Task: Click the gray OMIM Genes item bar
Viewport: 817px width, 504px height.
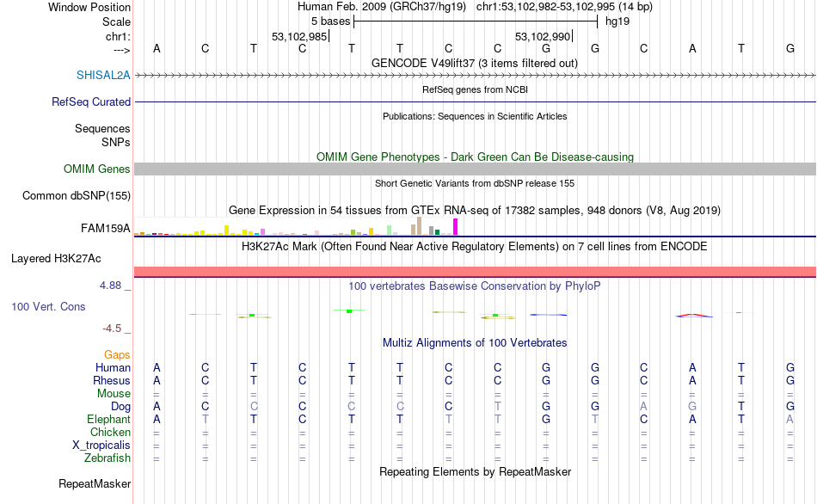Action: (476, 169)
